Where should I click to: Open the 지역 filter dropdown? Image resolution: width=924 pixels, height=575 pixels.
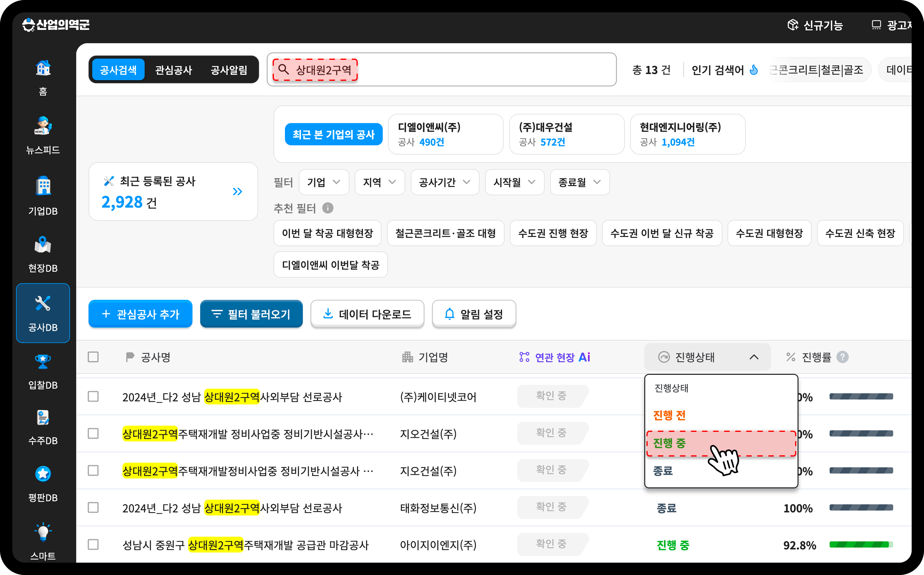click(x=380, y=182)
